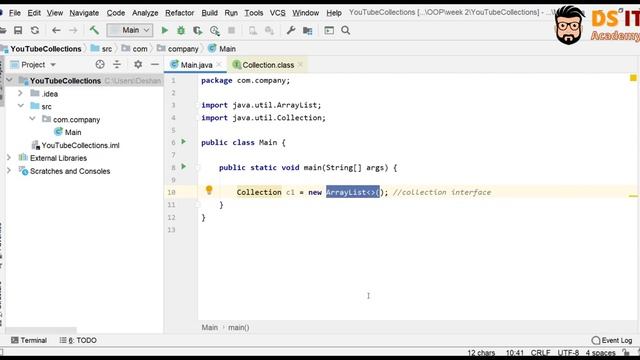
Task: Navigate forward with the right arrow icon
Action: pos(73,30)
